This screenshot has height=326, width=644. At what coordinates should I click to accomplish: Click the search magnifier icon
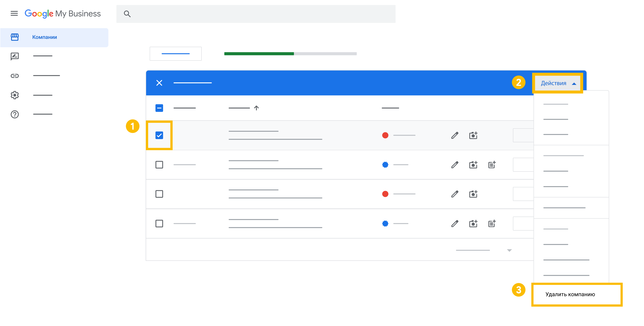pyautogui.click(x=127, y=14)
